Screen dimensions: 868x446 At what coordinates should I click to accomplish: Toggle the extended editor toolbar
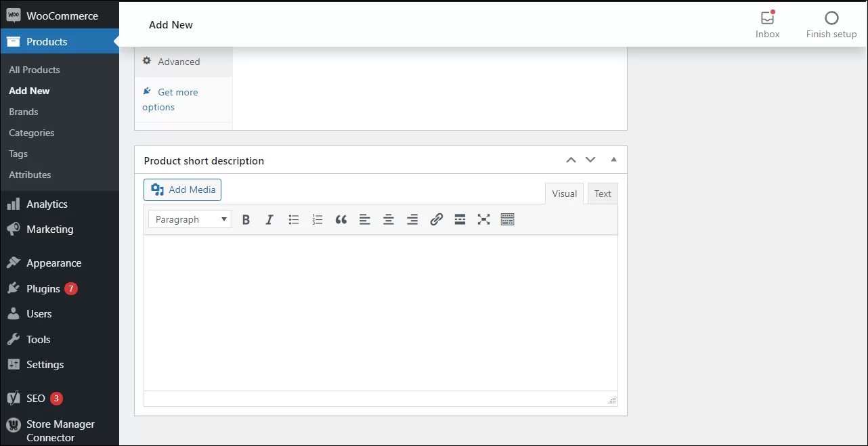[x=507, y=219]
